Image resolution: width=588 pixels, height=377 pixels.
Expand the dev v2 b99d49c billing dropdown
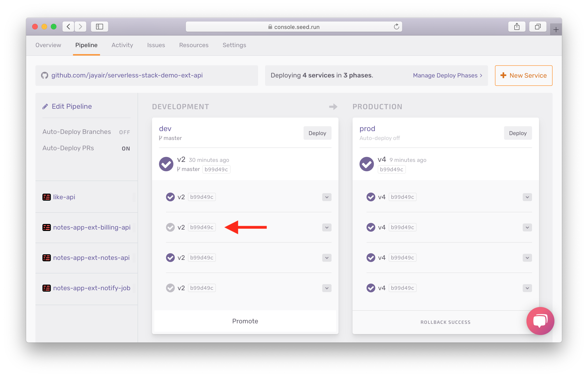326,227
